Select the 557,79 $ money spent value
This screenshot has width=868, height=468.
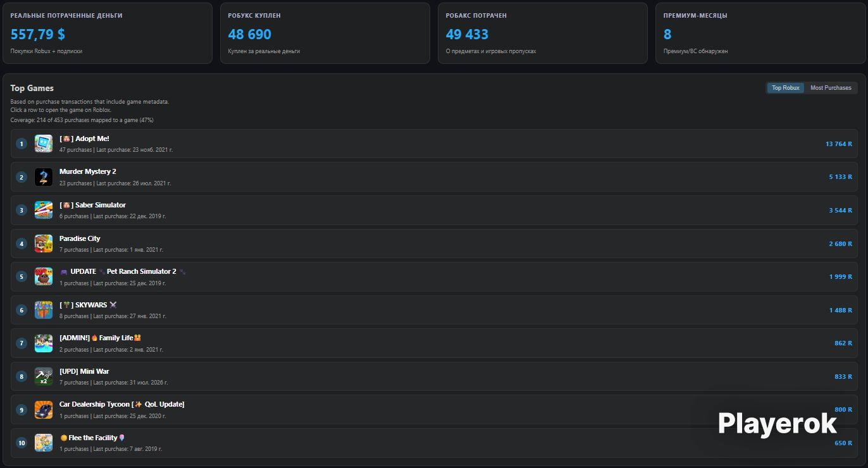click(x=38, y=34)
